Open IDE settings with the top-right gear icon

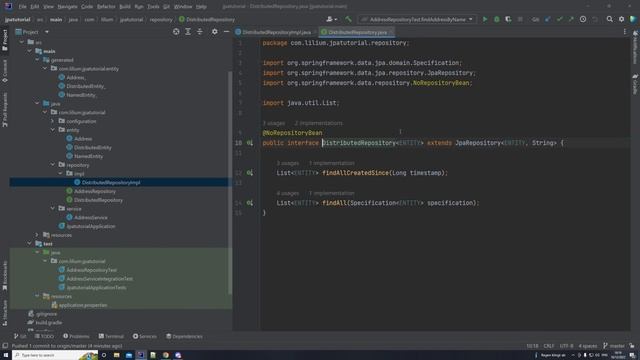point(621,19)
